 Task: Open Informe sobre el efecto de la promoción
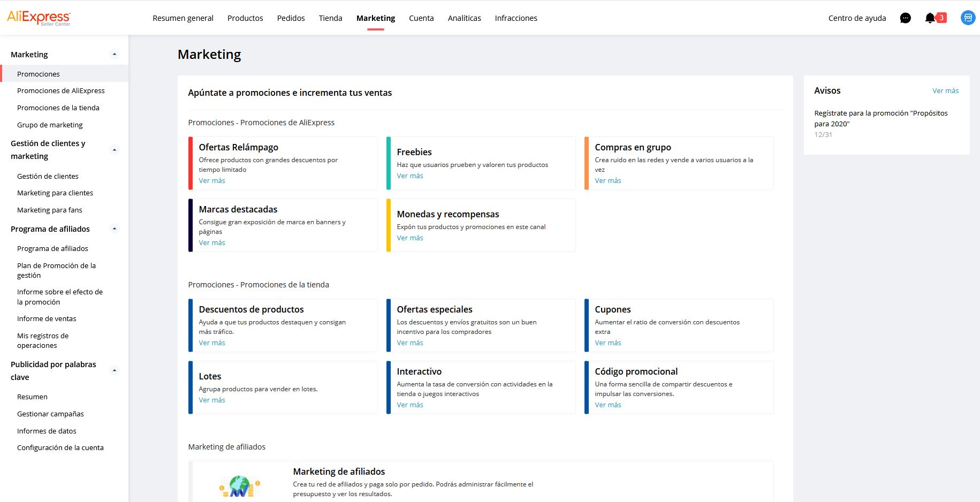point(60,297)
